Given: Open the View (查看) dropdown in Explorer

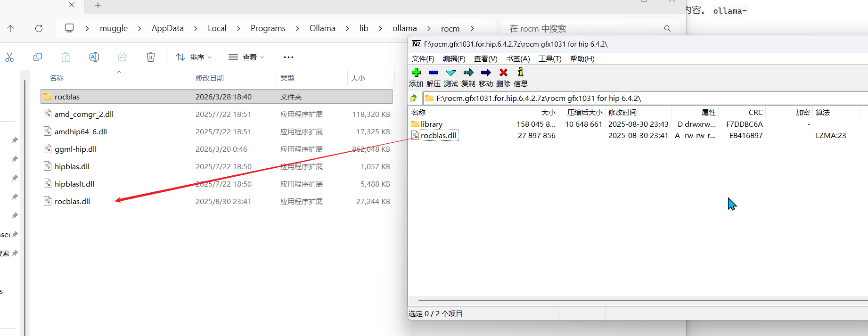Looking at the screenshot, I should click(x=246, y=57).
